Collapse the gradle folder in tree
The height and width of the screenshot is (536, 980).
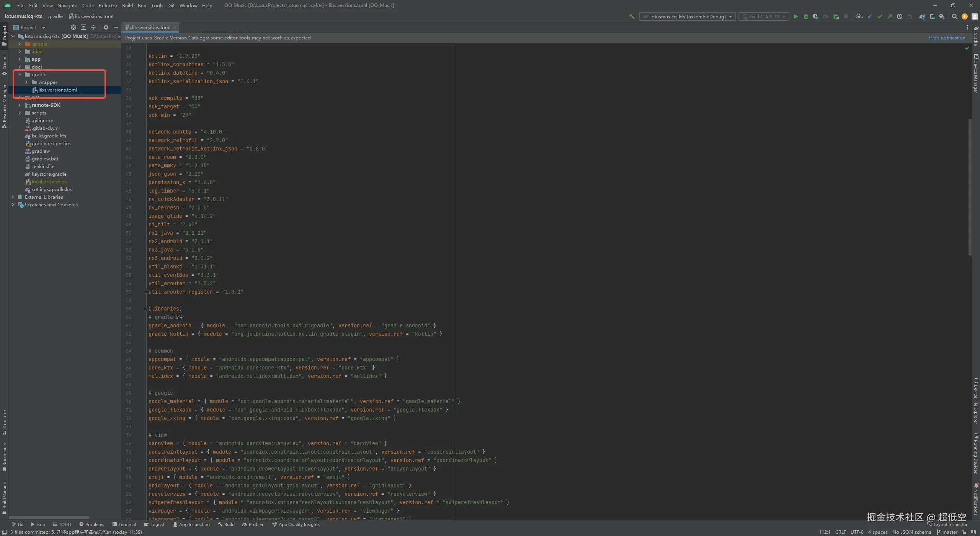20,74
